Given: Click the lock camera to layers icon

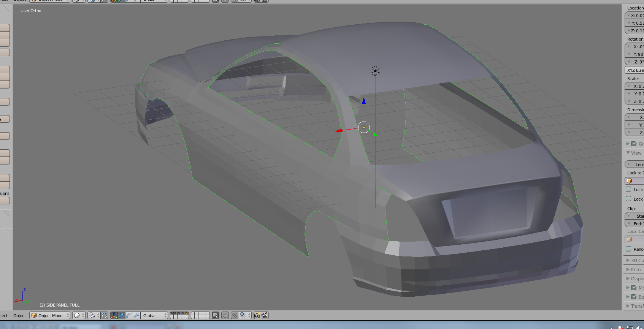Looking at the screenshot, I should pyautogui.click(x=216, y=315).
